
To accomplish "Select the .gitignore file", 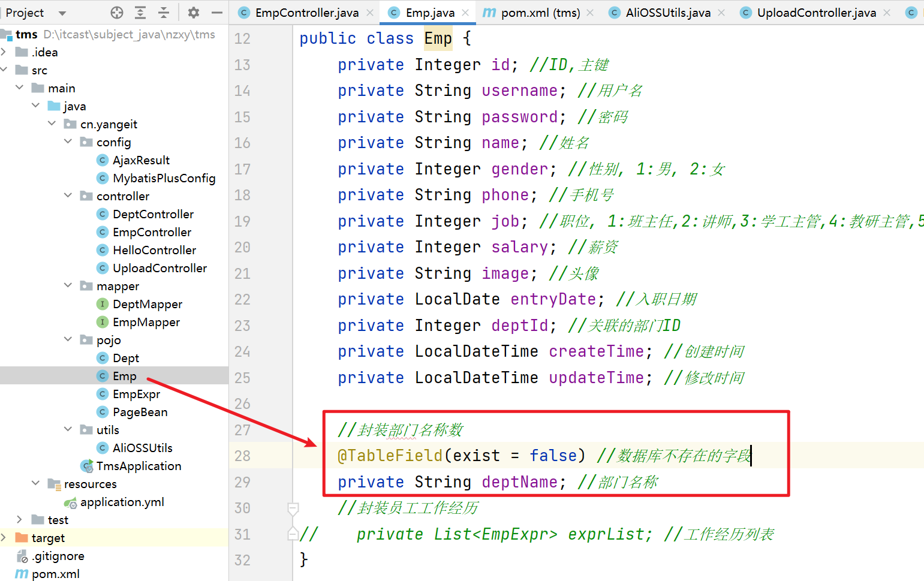I will 58,556.
